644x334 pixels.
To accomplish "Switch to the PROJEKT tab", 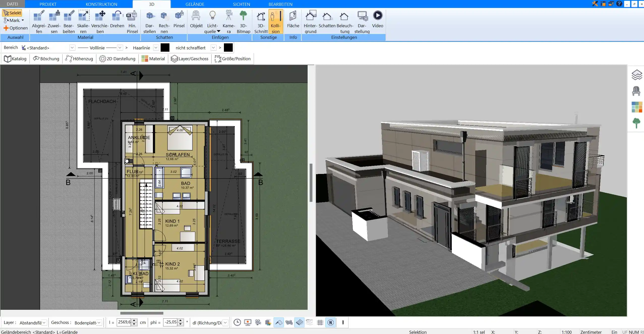I will (48, 4).
